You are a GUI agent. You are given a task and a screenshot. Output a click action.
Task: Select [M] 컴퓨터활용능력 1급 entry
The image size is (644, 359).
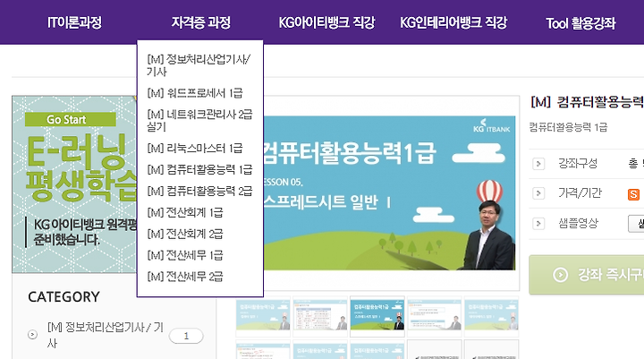click(x=199, y=169)
